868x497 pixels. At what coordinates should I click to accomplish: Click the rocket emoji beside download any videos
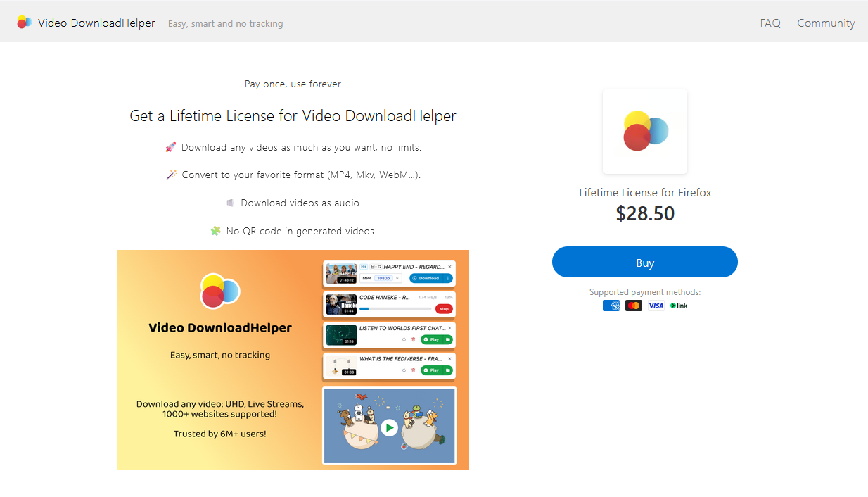pos(171,147)
